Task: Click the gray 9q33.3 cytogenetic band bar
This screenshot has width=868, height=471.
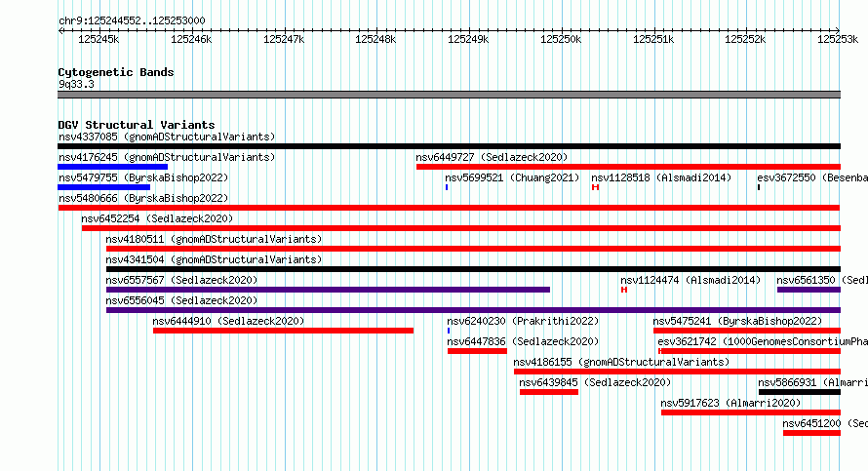Action: [x=449, y=95]
